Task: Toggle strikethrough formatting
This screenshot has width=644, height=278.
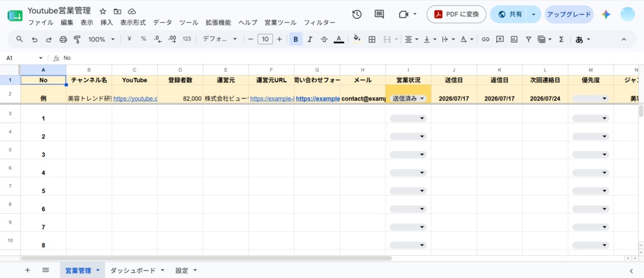Action: (324, 40)
